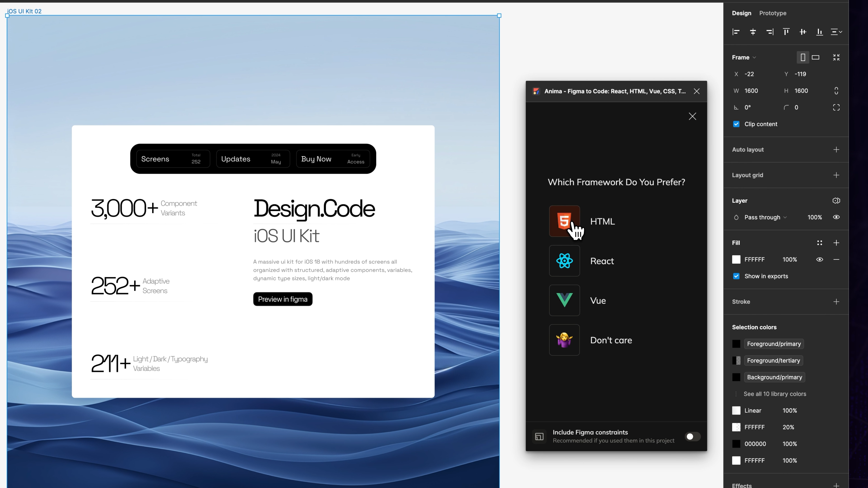Click See all 10 library colors
868x488 pixels.
click(775, 394)
